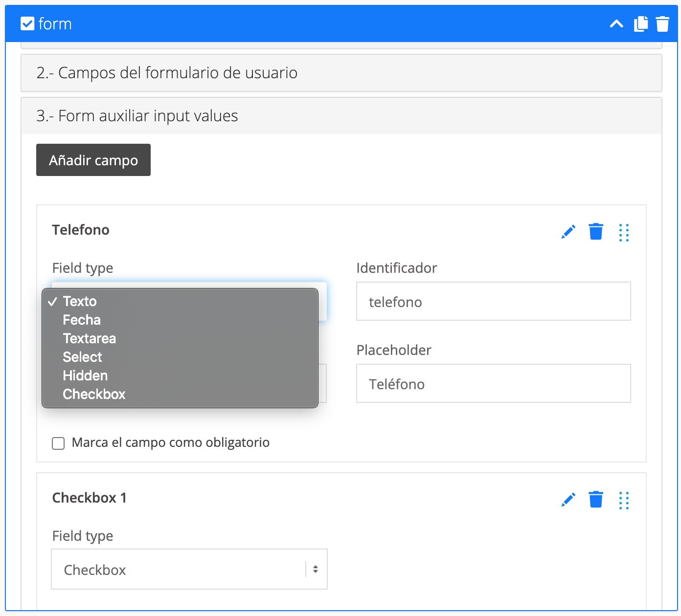Edit Checkbox 1 field name with pencil

click(x=568, y=500)
